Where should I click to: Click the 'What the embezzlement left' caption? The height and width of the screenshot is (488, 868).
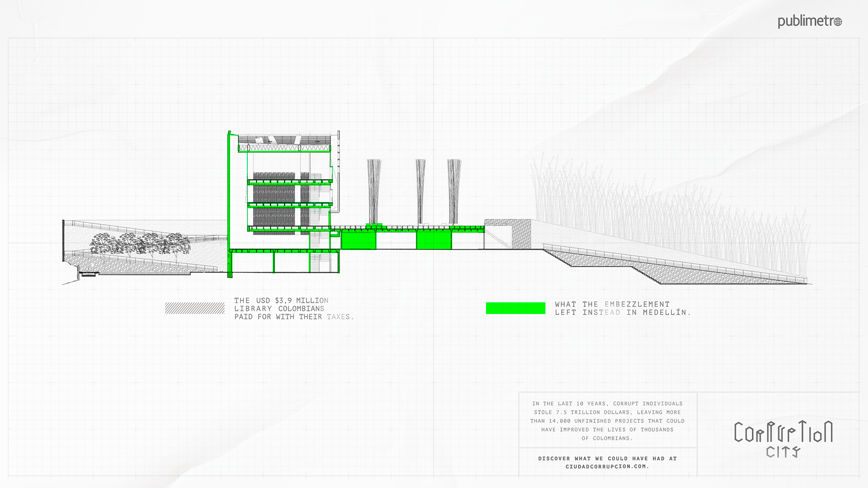click(622, 308)
